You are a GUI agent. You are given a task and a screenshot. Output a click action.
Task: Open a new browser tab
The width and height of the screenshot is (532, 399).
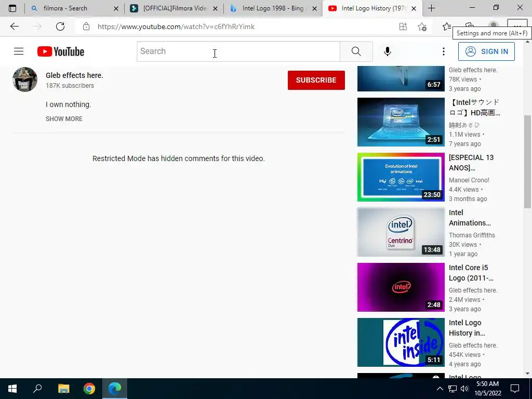432,8
